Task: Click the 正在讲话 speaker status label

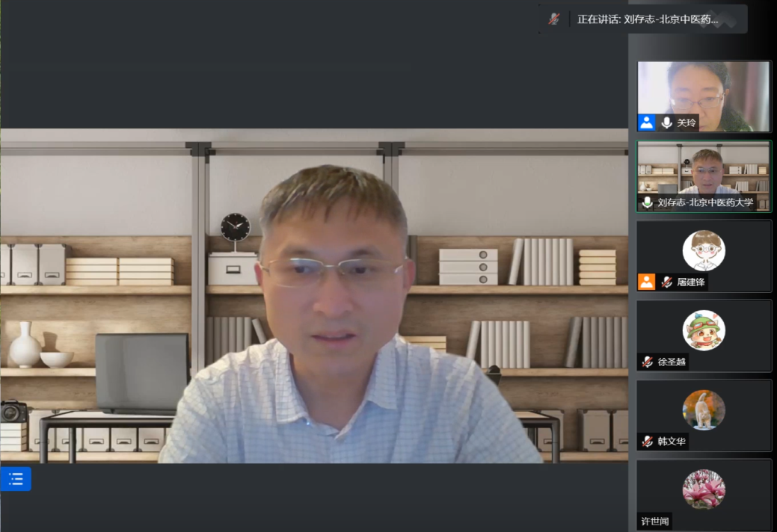Action: click(x=648, y=19)
